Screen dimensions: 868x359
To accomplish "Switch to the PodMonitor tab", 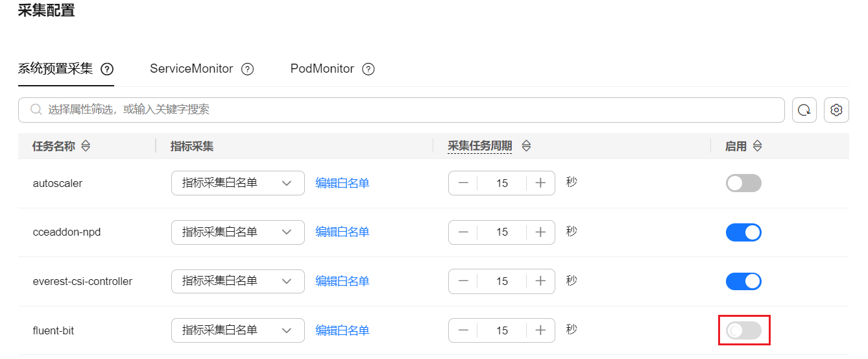I will 322,69.
